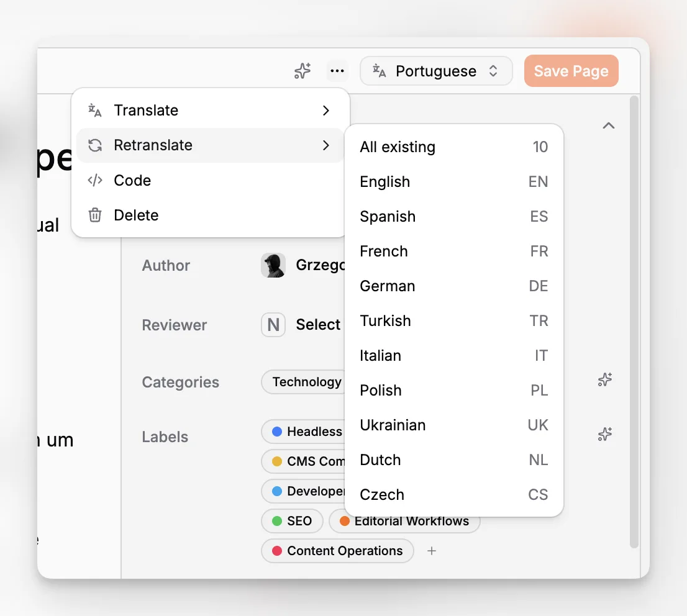
Task: Click the translate icon inside language selector
Action: point(379,71)
